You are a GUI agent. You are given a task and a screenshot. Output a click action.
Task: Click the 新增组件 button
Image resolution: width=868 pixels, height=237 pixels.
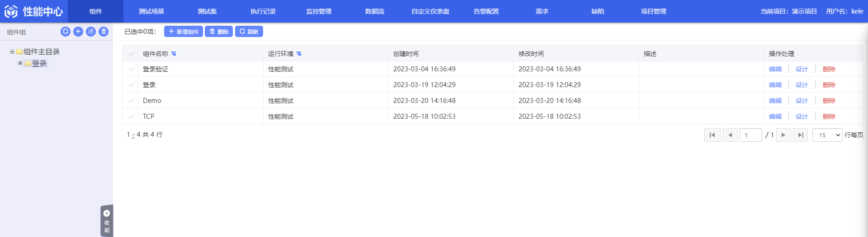click(183, 32)
